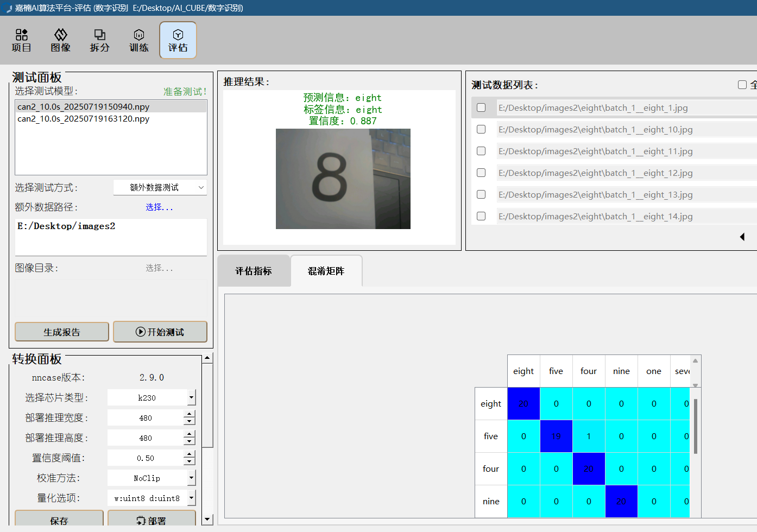Switch to the 评估指标 tab

coord(254,271)
